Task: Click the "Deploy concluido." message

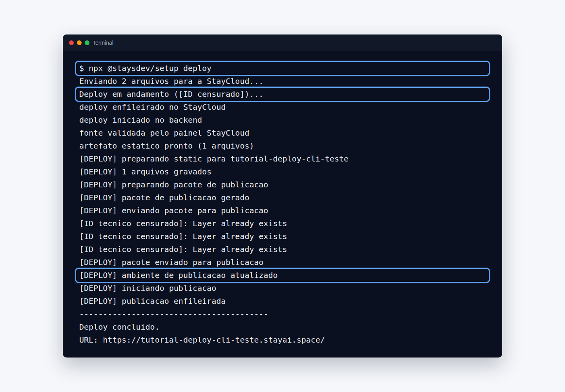Action: [x=119, y=327]
